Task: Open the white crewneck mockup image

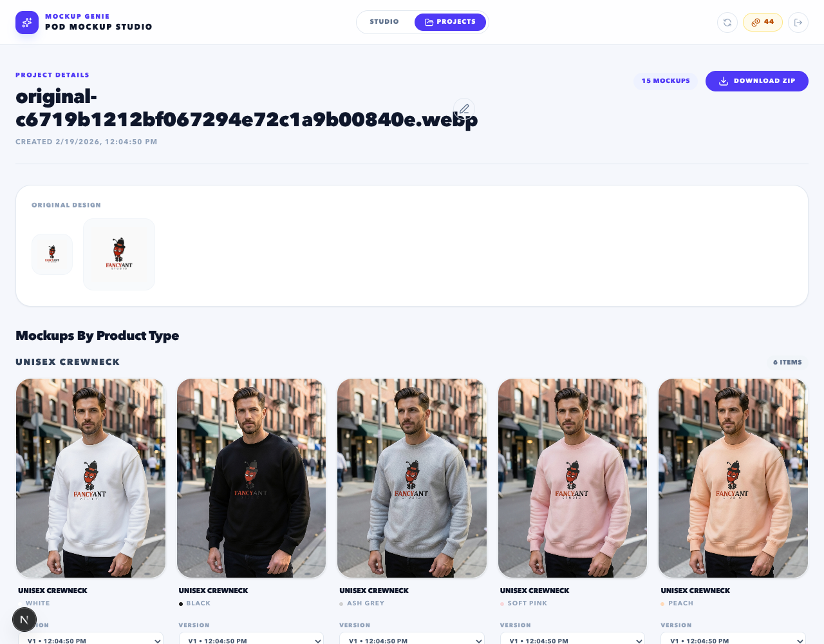Action: click(x=91, y=478)
